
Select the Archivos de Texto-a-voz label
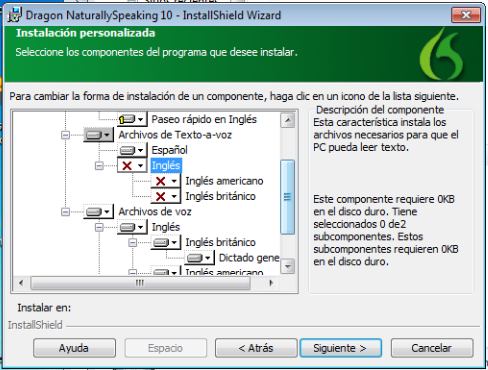(175, 135)
